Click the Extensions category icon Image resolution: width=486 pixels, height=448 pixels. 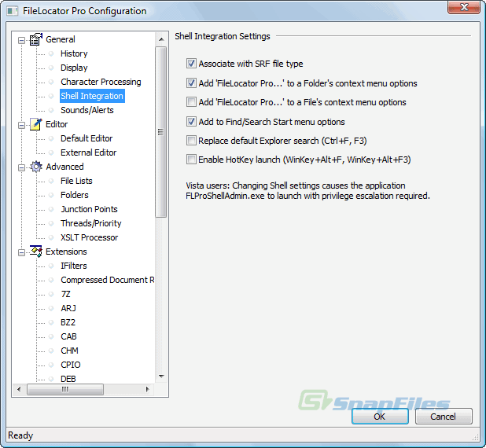36,252
